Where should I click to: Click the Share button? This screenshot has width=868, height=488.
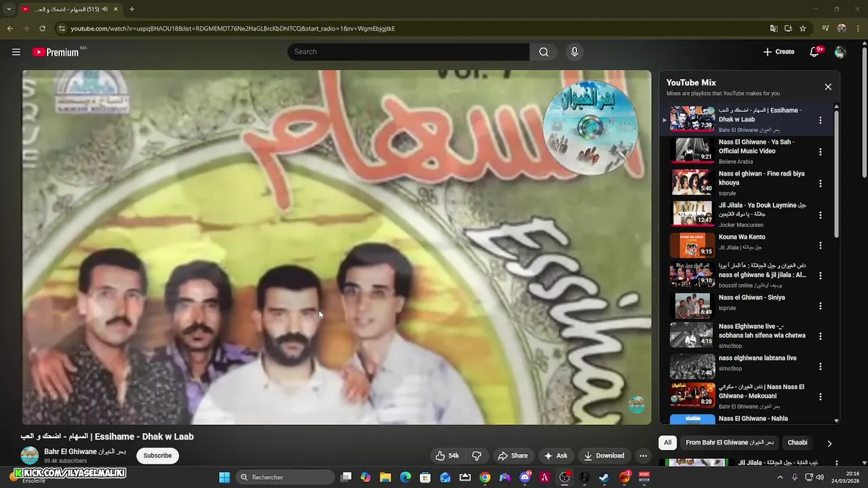(513, 455)
